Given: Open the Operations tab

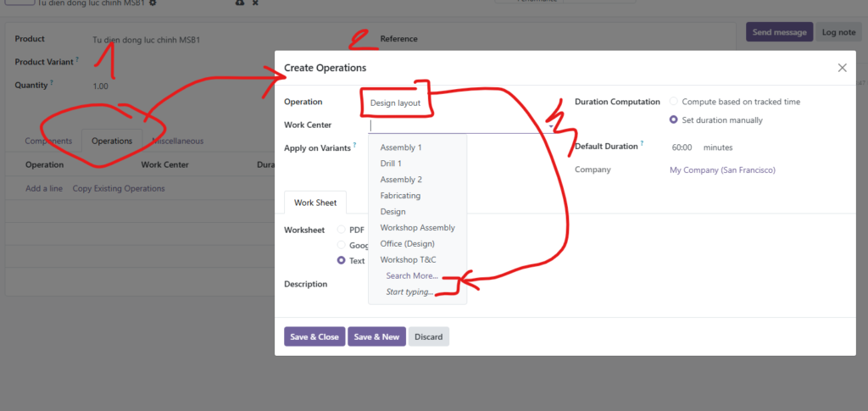Looking at the screenshot, I should pyautogui.click(x=112, y=141).
